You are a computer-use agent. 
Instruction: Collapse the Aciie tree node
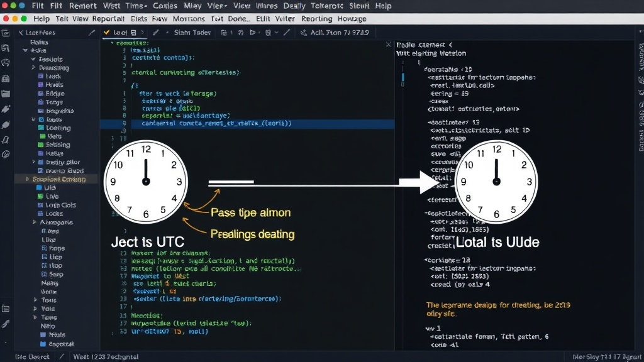point(25,50)
